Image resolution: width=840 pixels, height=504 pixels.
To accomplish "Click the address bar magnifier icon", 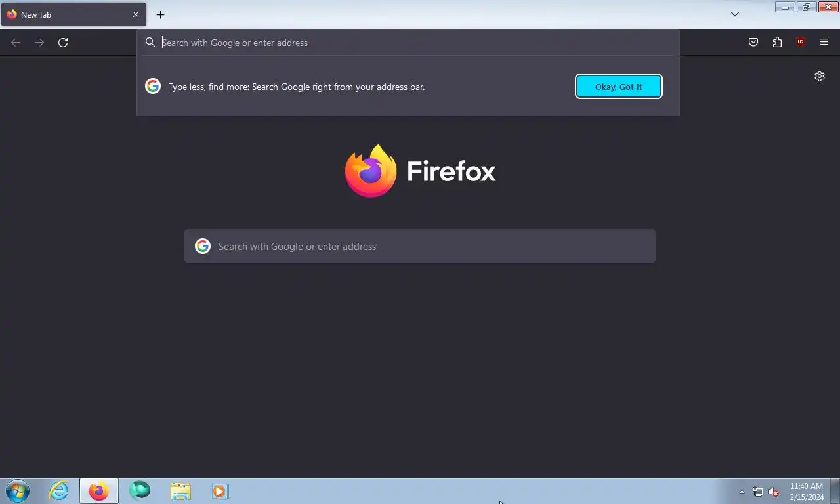I will [150, 43].
